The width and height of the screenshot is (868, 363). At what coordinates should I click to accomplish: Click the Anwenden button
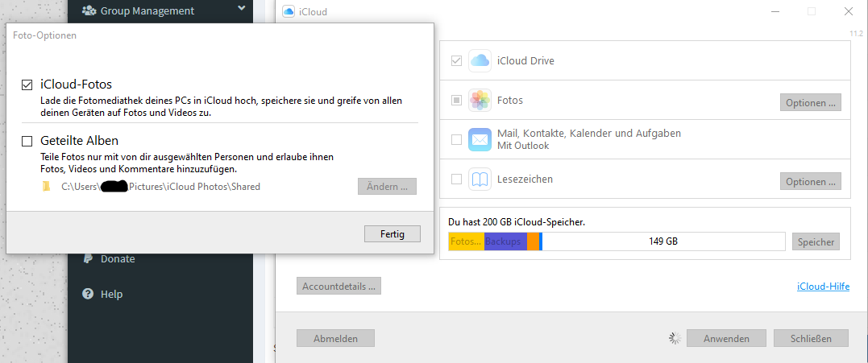[x=726, y=338]
